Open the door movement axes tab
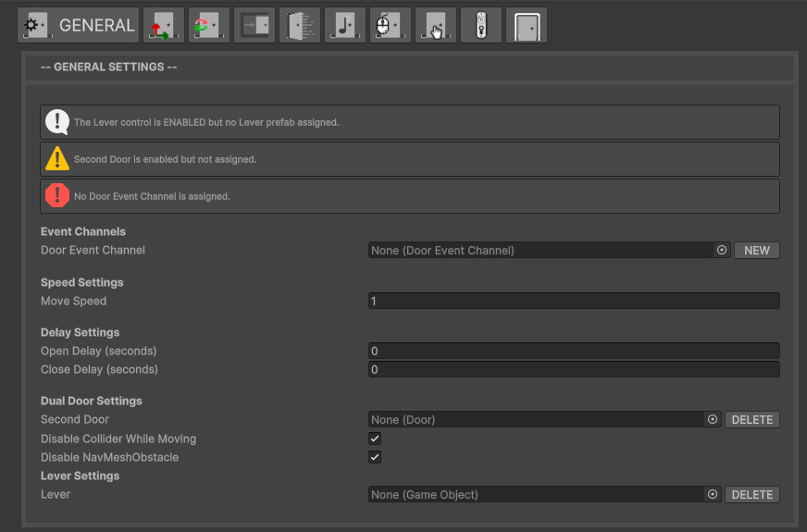The width and height of the screenshot is (807, 532). tap(164, 26)
